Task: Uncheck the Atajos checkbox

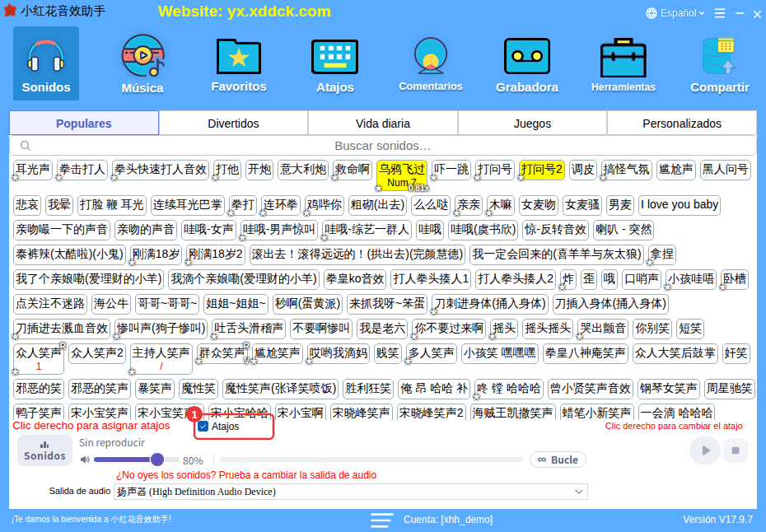Action: pyautogui.click(x=203, y=427)
